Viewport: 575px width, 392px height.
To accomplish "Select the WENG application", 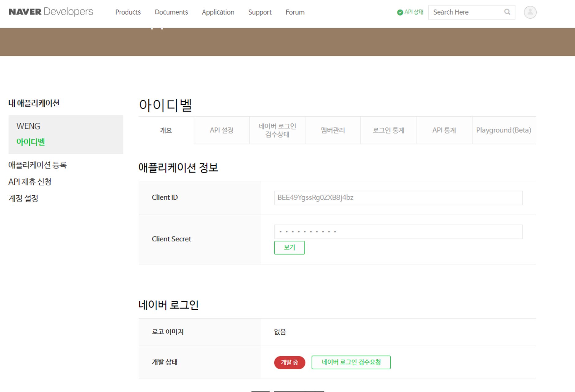I will tap(28, 126).
